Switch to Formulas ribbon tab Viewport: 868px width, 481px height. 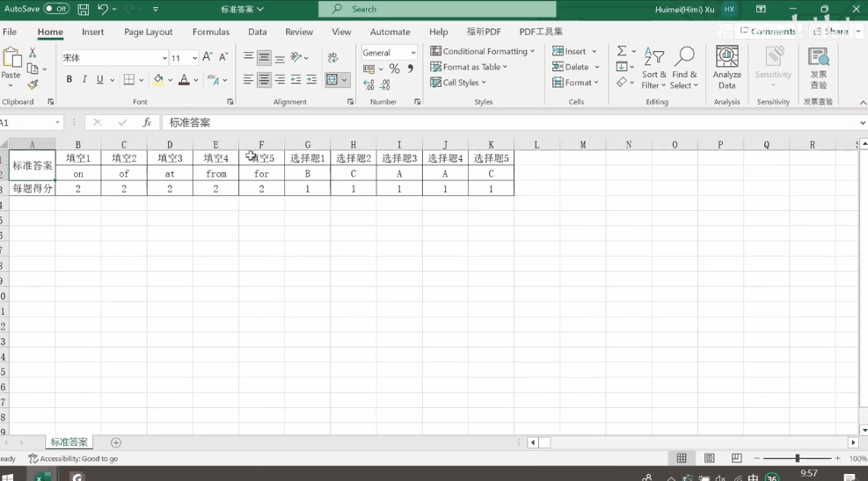211,32
